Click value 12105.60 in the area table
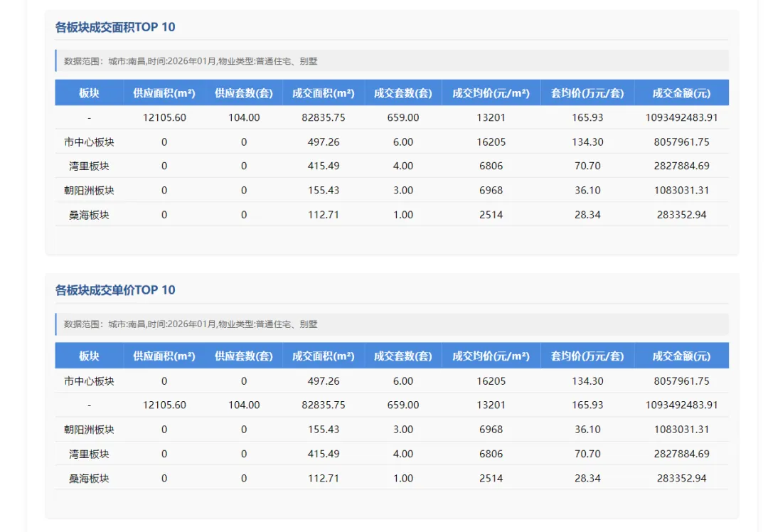 164,117
